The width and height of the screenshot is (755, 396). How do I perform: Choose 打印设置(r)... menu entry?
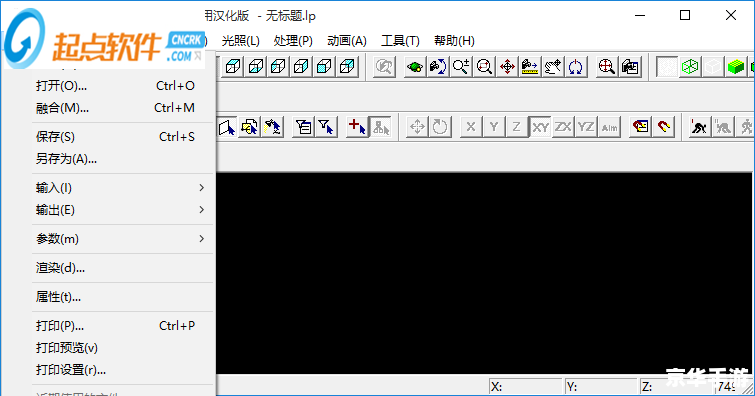click(122, 370)
